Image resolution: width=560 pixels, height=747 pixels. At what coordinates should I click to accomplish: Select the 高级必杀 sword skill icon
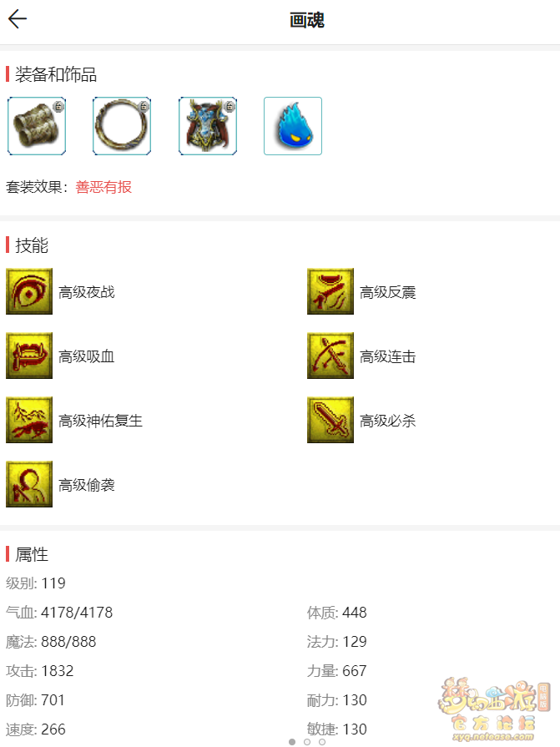point(330,420)
